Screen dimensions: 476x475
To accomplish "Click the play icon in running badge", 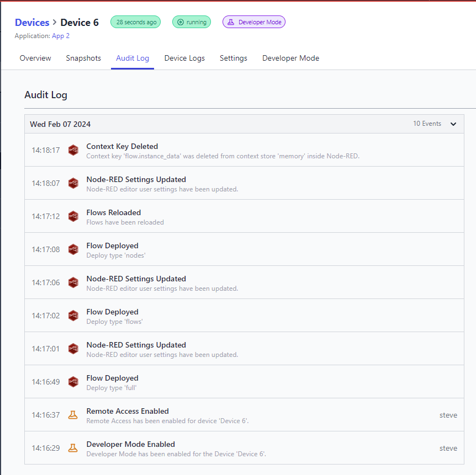I will [x=181, y=22].
